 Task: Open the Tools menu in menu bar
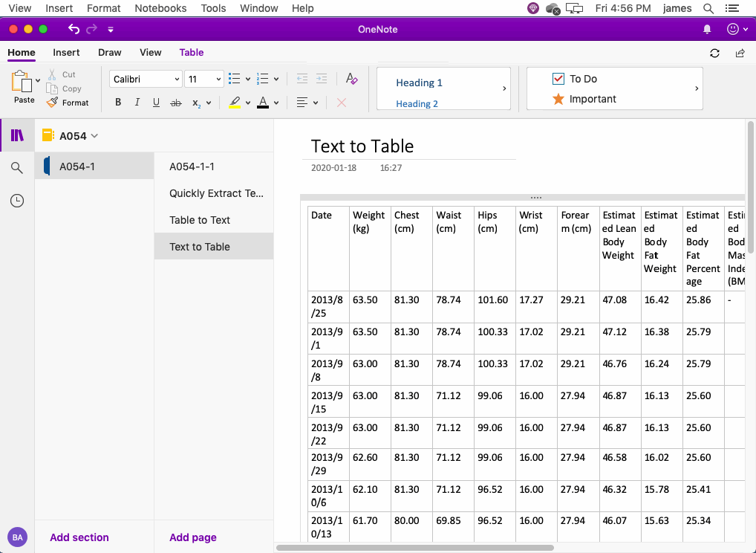(x=213, y=8)
